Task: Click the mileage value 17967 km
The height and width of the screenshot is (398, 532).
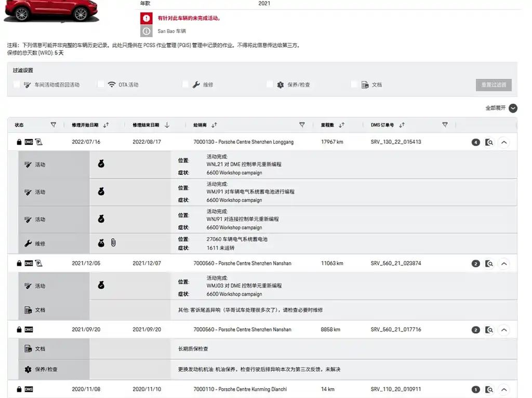Action: pos(332,142)
